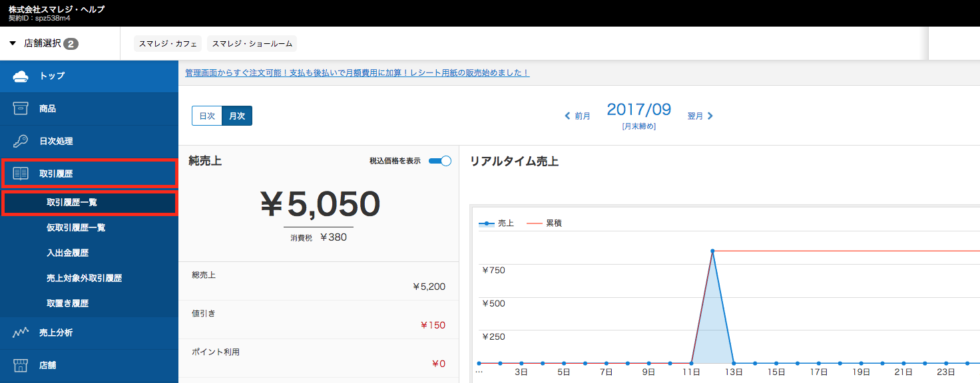Click the chart icon beside 売上分析
Image resolution: width=980 pixels, height=383 pixels.
coord(21,332)
